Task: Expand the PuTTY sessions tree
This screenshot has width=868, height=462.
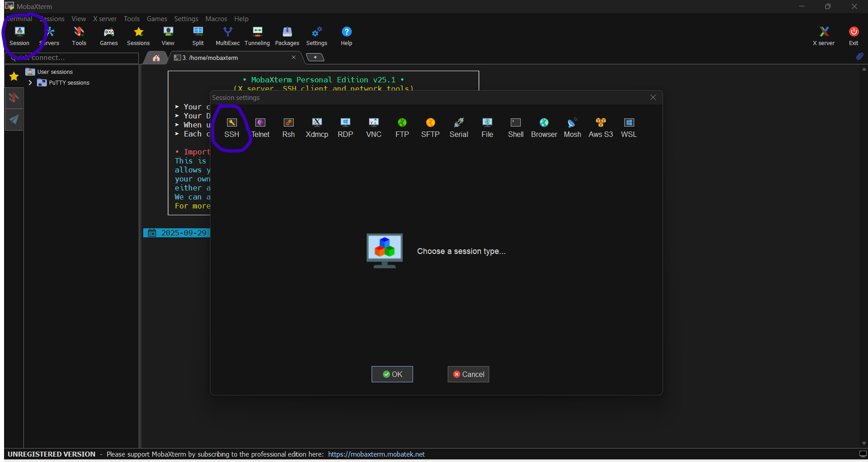Action: pos(30,82)
